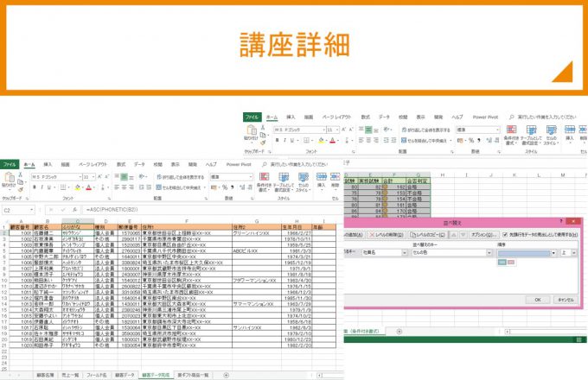Image resolution: width=588 pixels, height=380 pixels.
Task: Click キャンセル in the Sort dialog
Action: click(566, 300)
